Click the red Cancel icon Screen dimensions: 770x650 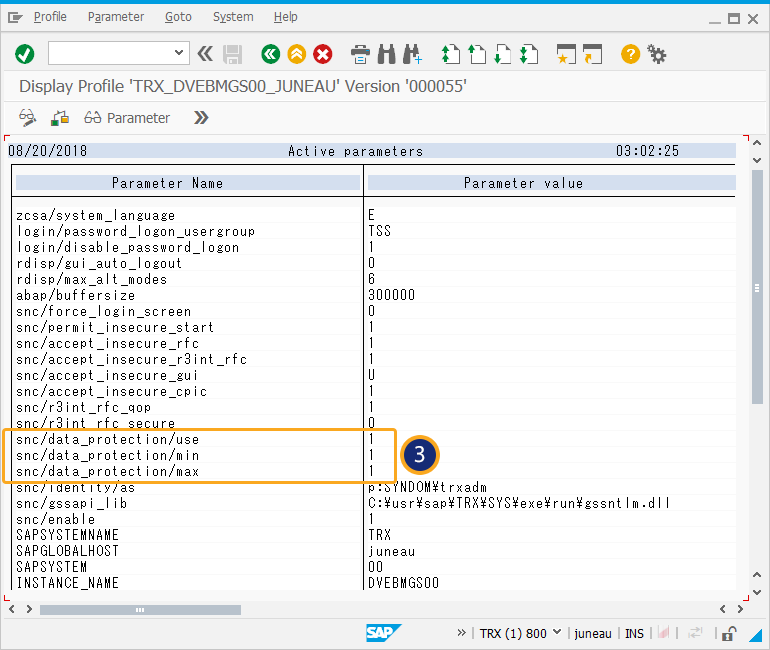tap(323, 54)
